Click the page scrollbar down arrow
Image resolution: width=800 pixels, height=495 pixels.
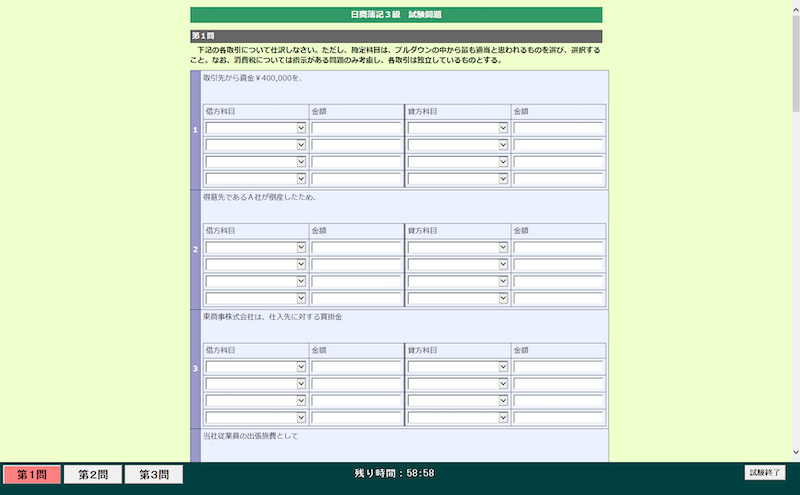click(x=795, y=452)
